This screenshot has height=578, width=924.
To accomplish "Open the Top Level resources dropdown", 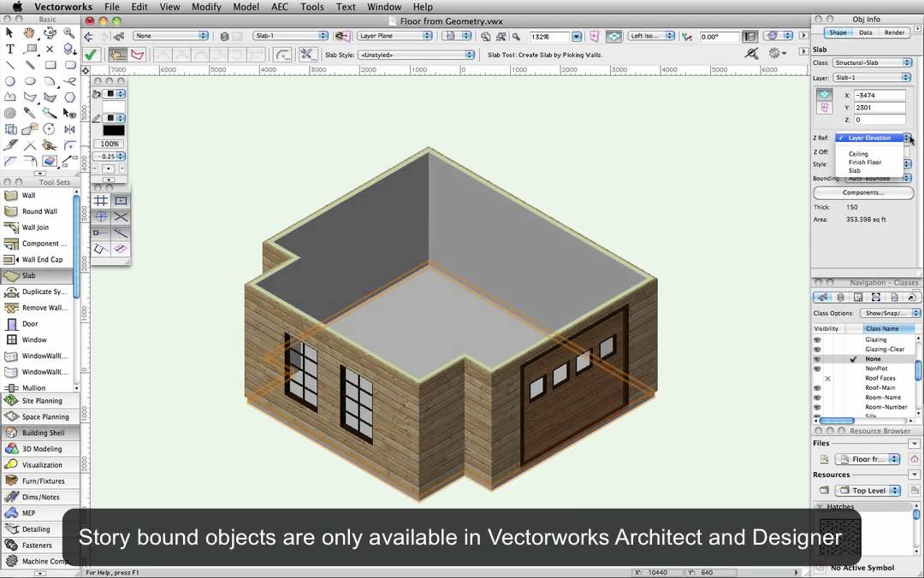I will tap(869, 490).
